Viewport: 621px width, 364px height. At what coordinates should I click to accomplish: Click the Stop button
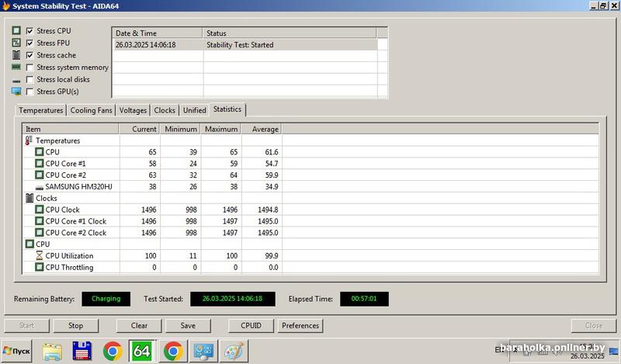[x=75, y=325]
